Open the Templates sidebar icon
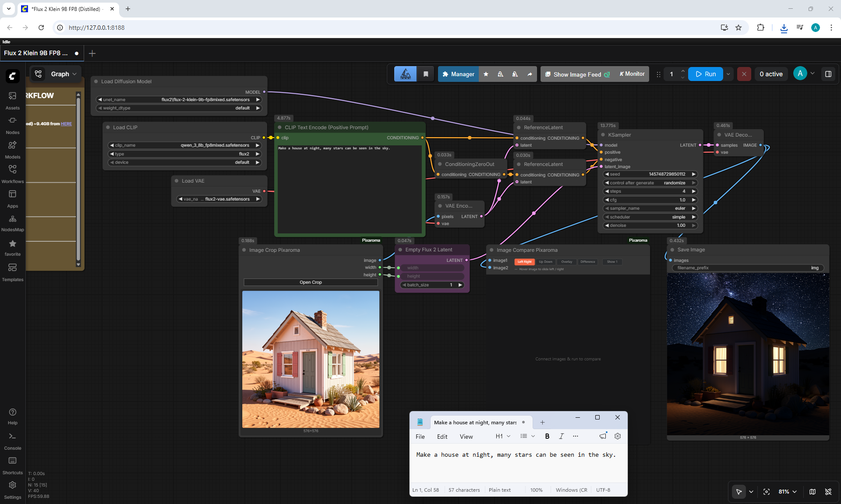This screenshot has height=504, width=841. [12, 272]
